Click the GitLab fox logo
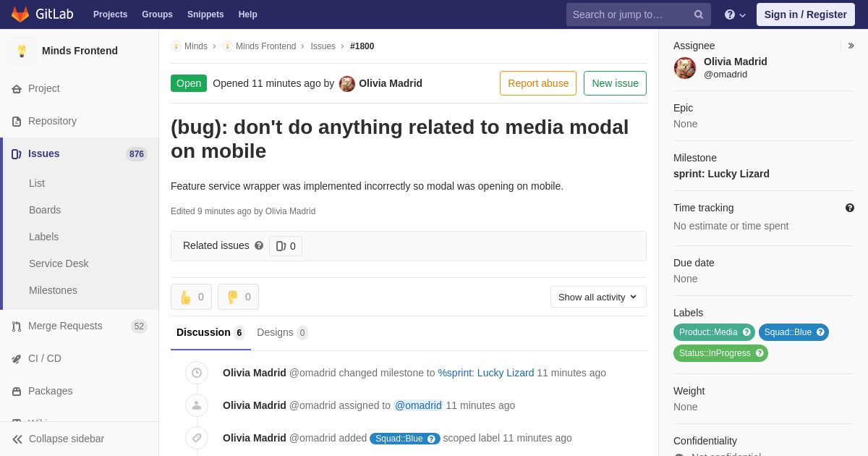The image size is (868, 456). pyautogui.click(x=20, y=14)
